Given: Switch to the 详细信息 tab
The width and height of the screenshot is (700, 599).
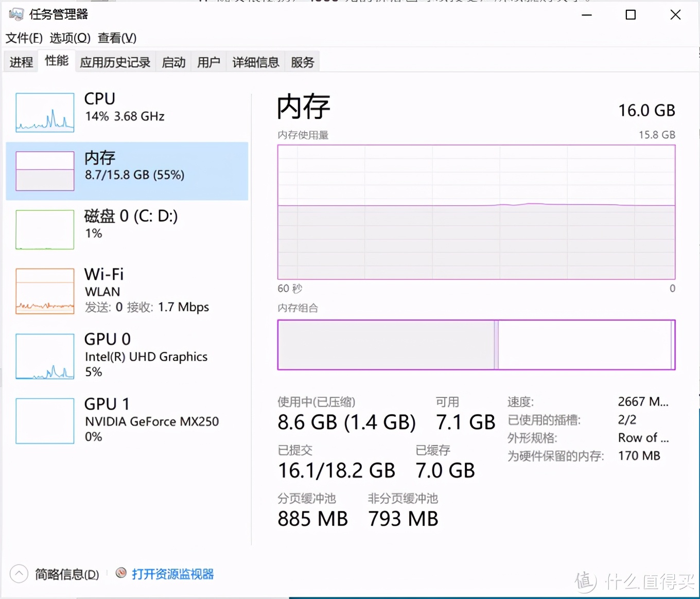Looking at the screenshot, I should 255,62.
